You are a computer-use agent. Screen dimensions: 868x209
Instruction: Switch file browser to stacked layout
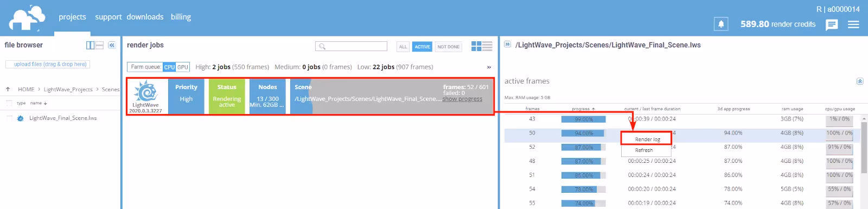pos(100,45)
